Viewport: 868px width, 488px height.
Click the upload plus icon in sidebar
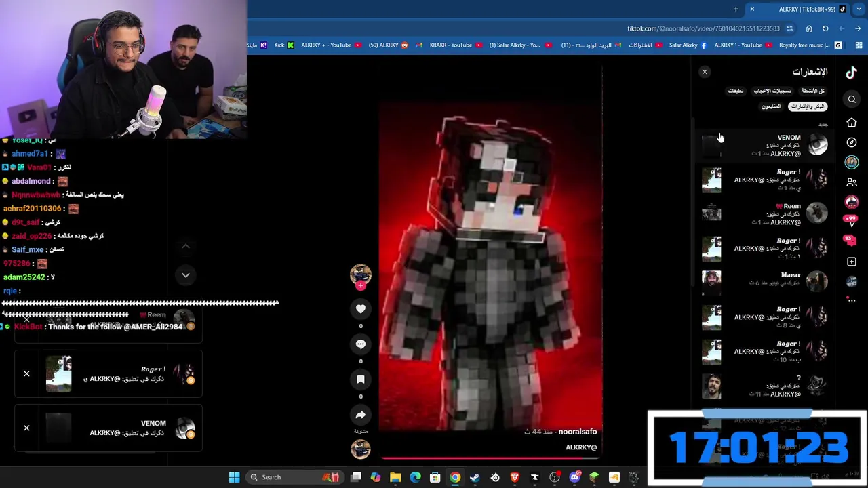[852, 262]
